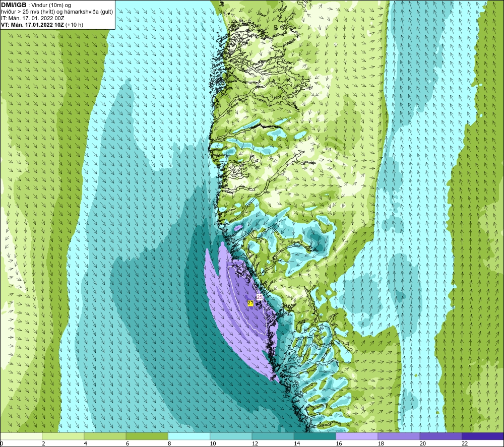The width and height of the screenshot is (504, 447).
Task: Select the dark teal 14–16 m/s legend swatch
Action: tap(315, 436)
